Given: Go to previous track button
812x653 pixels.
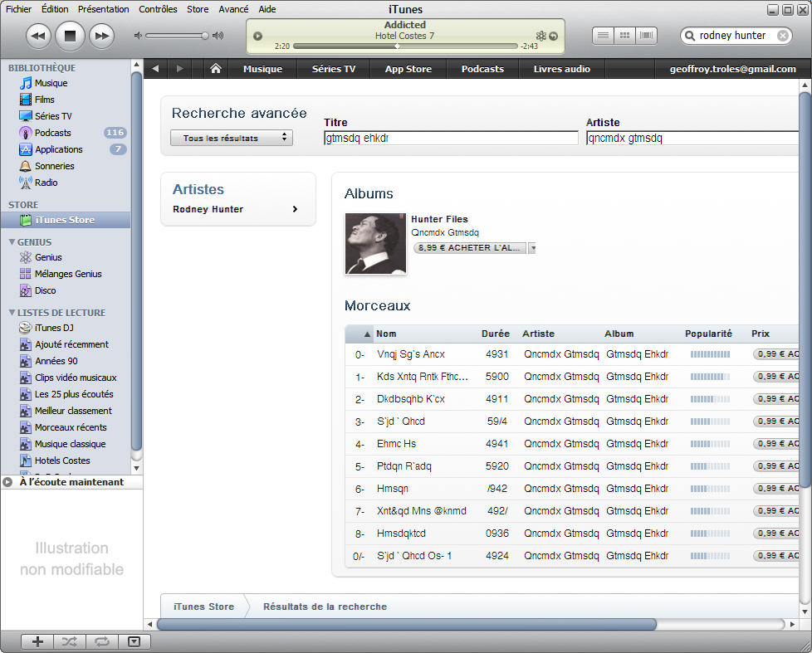Looking at the screenshot, I should click(x=38, y=35).
